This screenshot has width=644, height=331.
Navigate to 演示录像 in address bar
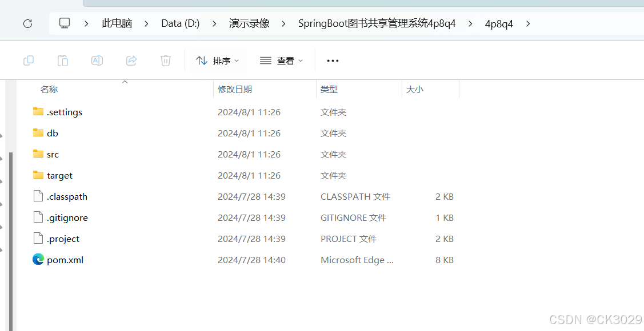click(x=249, y=23)
